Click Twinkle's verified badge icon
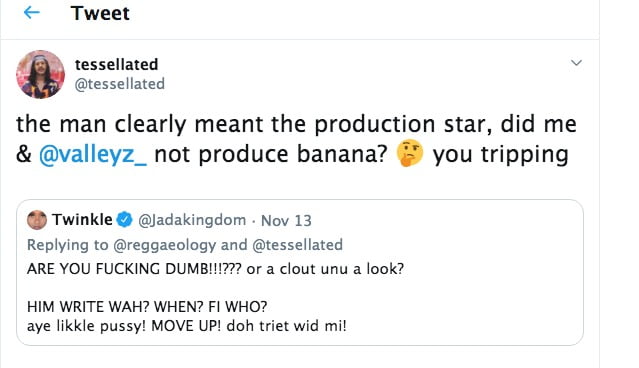Screen dimensions: 639x368 click(124, 220)
